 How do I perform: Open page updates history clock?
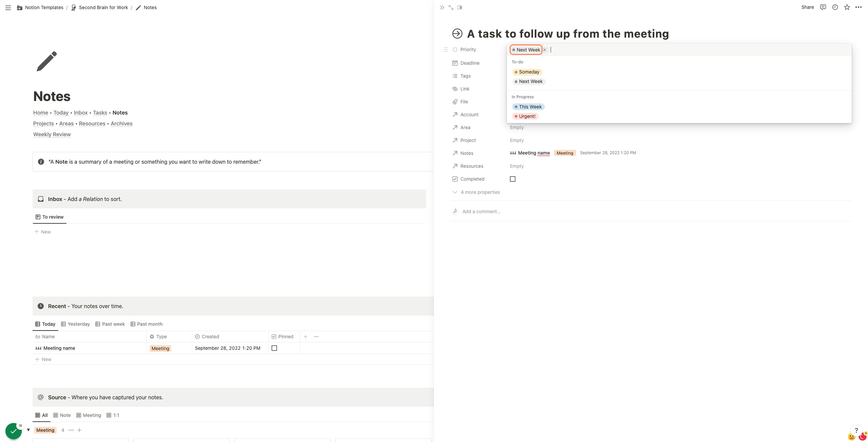tap(835, 7)
